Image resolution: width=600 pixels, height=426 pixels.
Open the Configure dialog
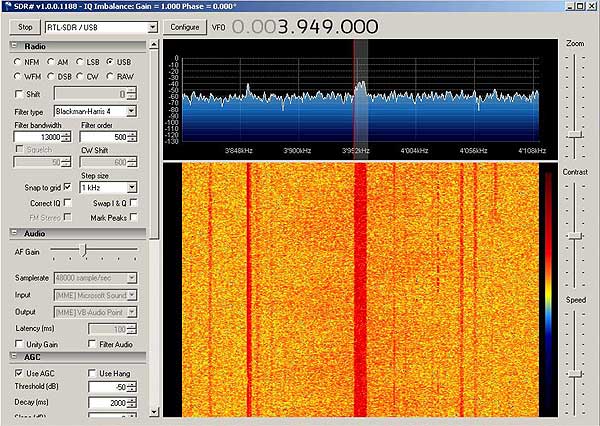[x=183, y=28]
